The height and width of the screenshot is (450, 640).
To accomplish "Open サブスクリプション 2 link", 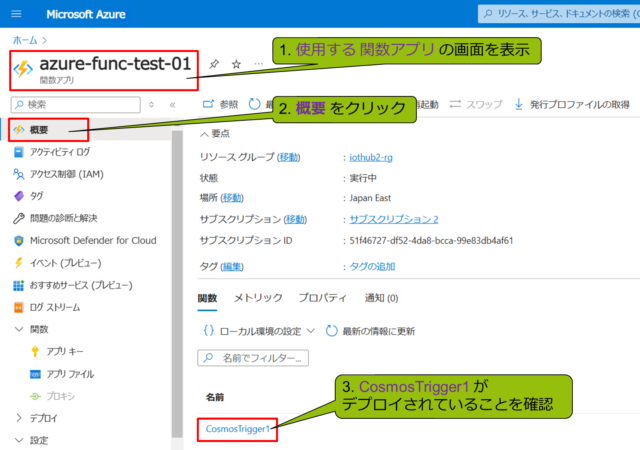I will [x=394, y=219].
